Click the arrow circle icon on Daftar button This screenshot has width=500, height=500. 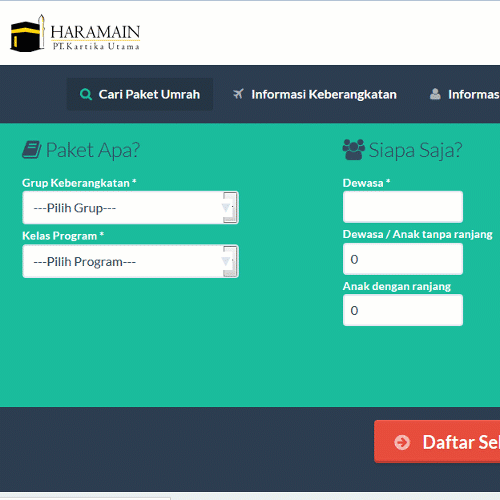tap(402, 442)
